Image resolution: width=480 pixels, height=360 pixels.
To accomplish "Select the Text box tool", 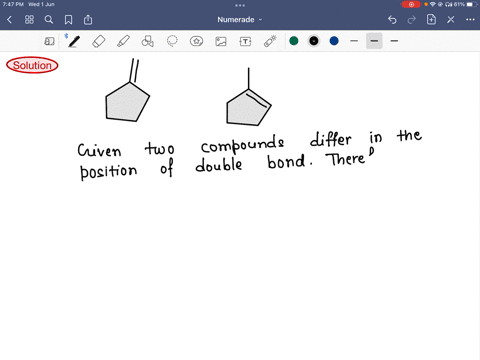I will (x=245, y=41).
